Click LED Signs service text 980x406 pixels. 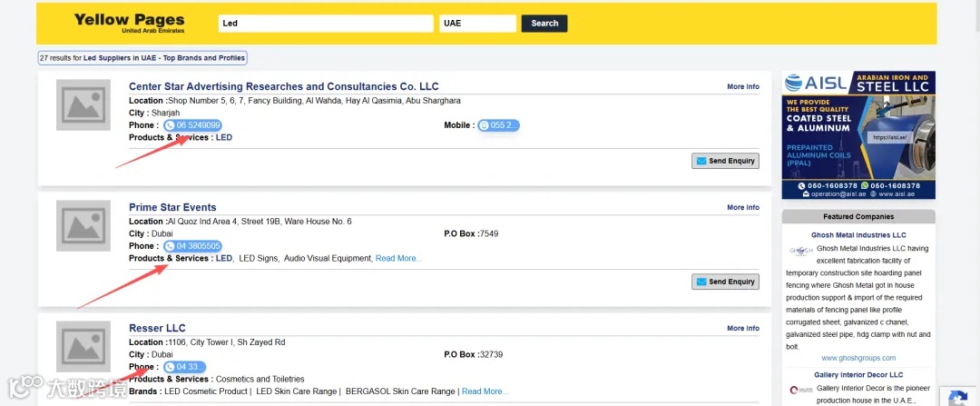point(259,258)
